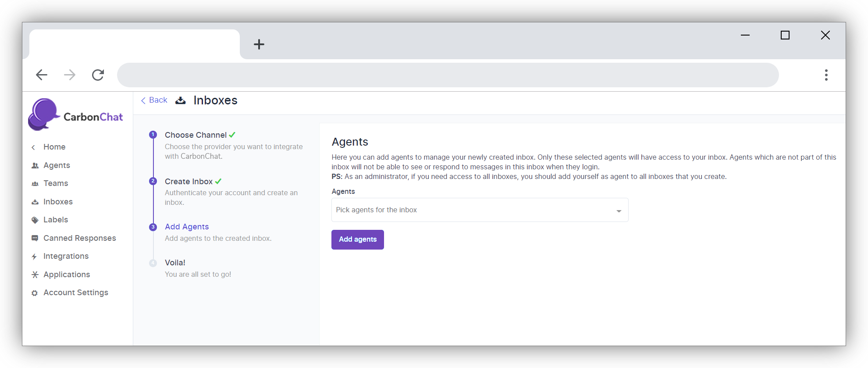
Task: Reload the page with the refresh button
Action: pos(98,75)
